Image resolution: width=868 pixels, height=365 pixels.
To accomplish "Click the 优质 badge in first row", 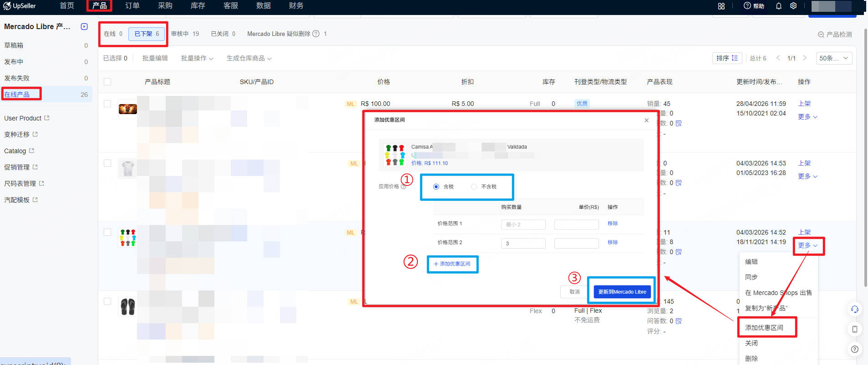I will [x=582, y=104].
